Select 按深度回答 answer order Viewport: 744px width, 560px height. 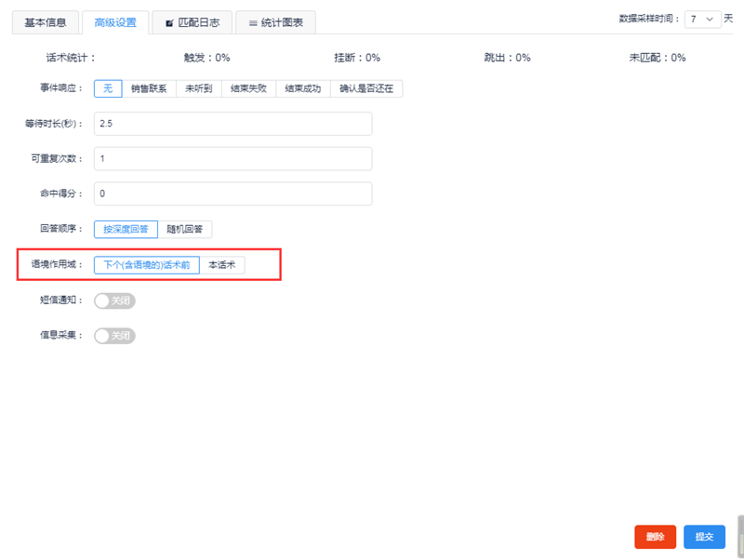[126, 229]
